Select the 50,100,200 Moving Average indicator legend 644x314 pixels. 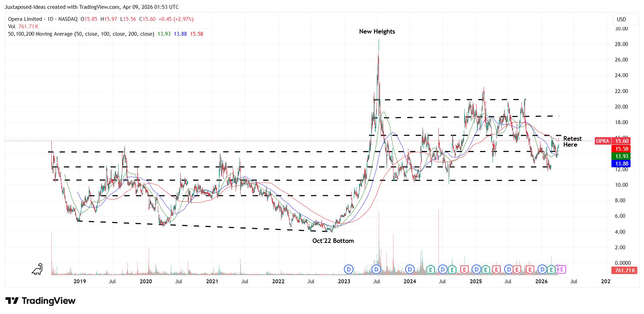[x=81, y=34]
